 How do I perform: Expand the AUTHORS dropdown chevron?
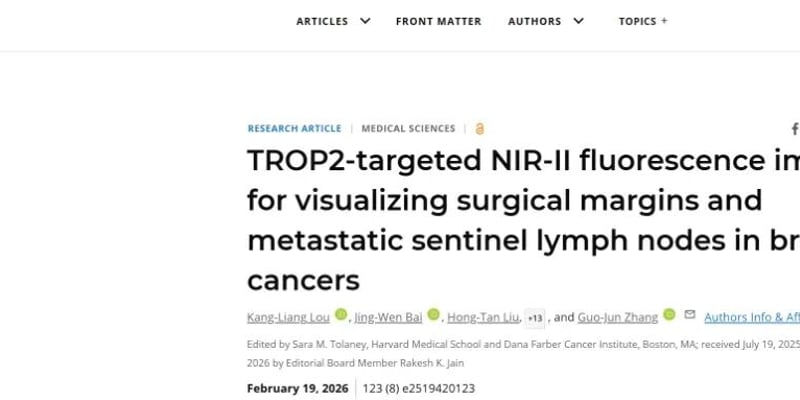(x=578, y=21)
